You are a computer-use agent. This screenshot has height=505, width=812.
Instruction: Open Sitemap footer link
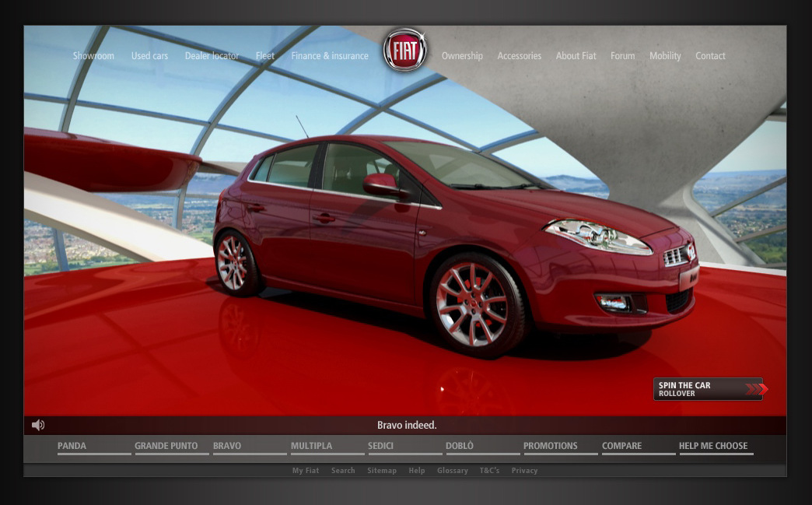382,470
